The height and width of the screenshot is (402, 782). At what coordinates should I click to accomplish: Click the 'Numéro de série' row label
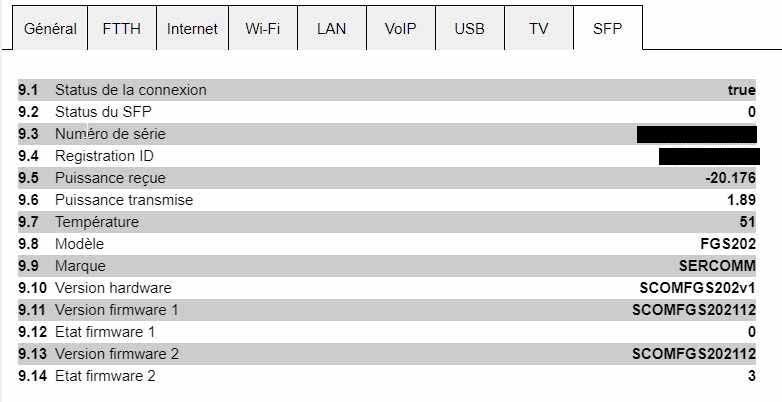(110, 134)
